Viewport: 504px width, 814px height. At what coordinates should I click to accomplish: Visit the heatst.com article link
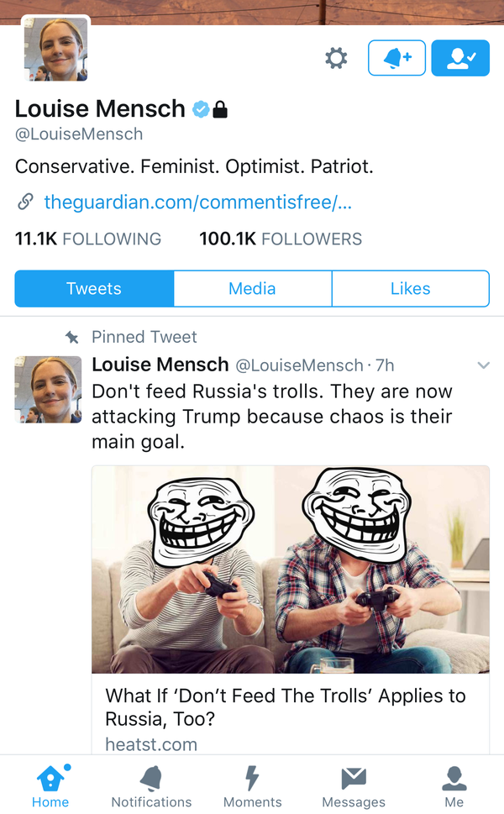point(151,744)
